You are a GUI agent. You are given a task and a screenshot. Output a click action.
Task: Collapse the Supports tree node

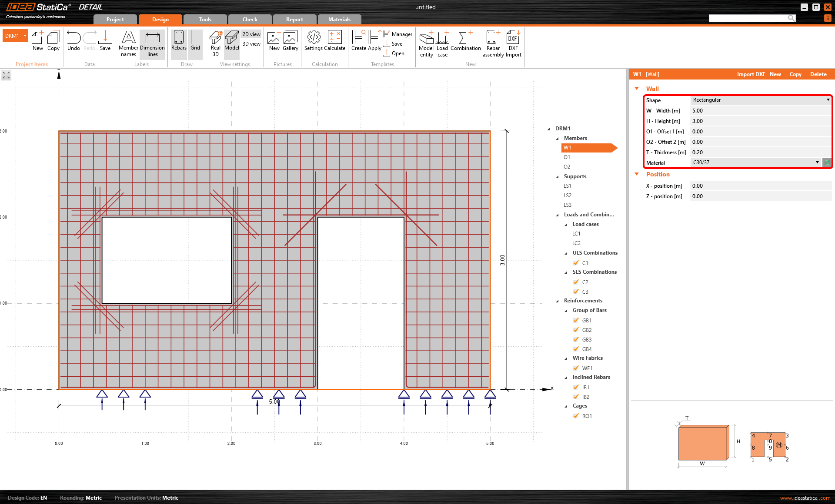coord(558,176)
